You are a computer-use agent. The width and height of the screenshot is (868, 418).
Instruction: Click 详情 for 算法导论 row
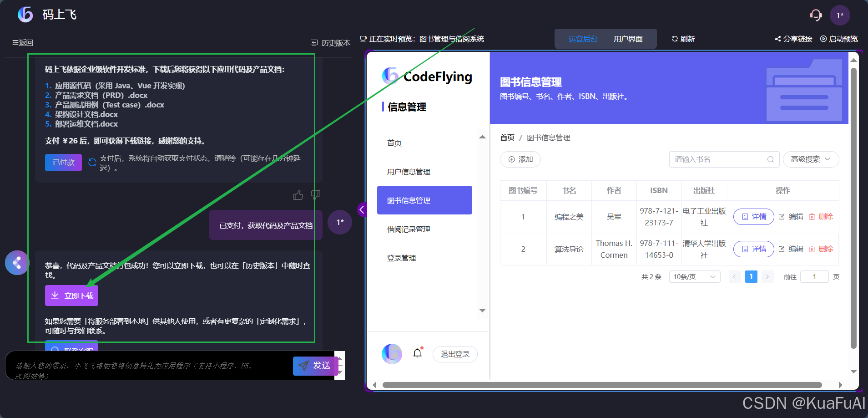(753, 249)
